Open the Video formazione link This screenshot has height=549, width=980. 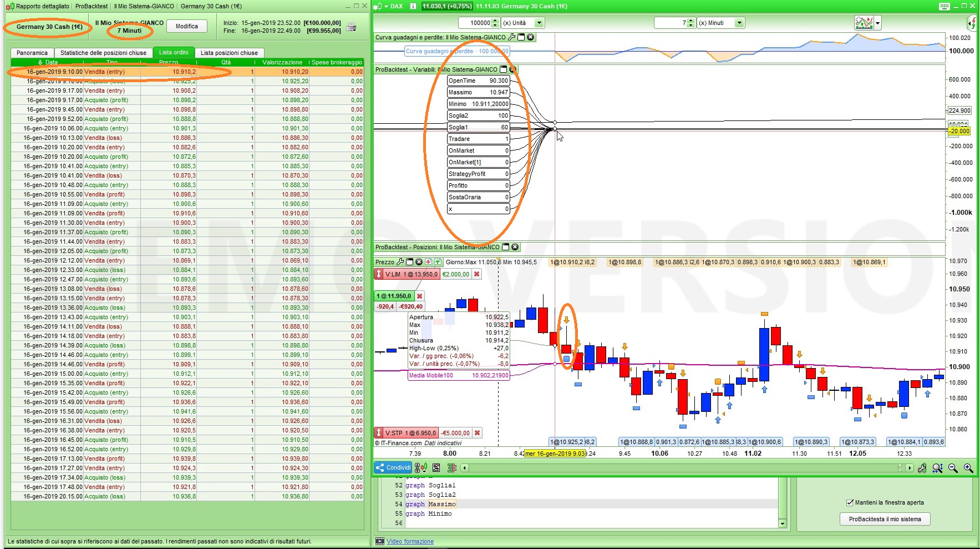point(410,541)
